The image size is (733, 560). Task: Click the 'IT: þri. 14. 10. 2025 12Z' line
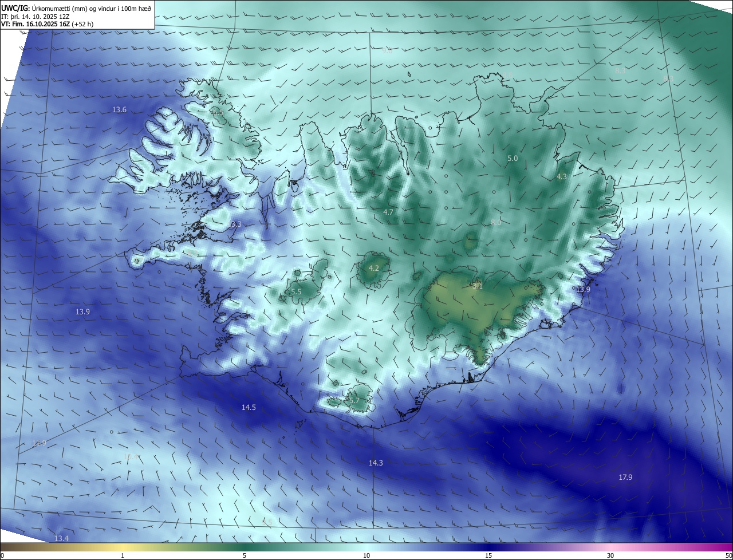click(x=36, y=16)
